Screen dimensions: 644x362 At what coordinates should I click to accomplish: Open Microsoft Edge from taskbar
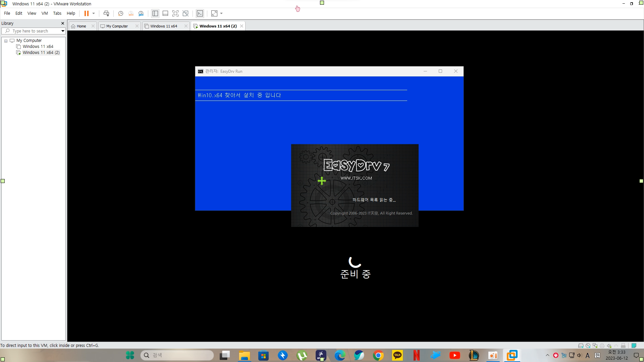[340, 355]
